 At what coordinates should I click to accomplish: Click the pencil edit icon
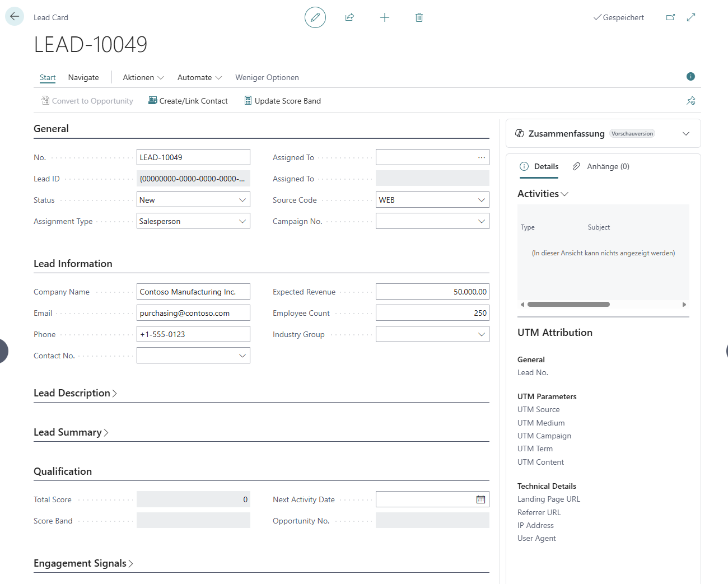[x=315, y=17]
